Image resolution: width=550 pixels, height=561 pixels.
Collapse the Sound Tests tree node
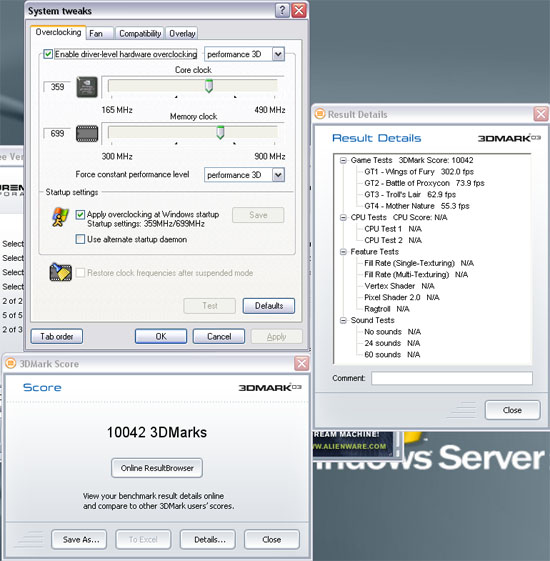point(343,320)
